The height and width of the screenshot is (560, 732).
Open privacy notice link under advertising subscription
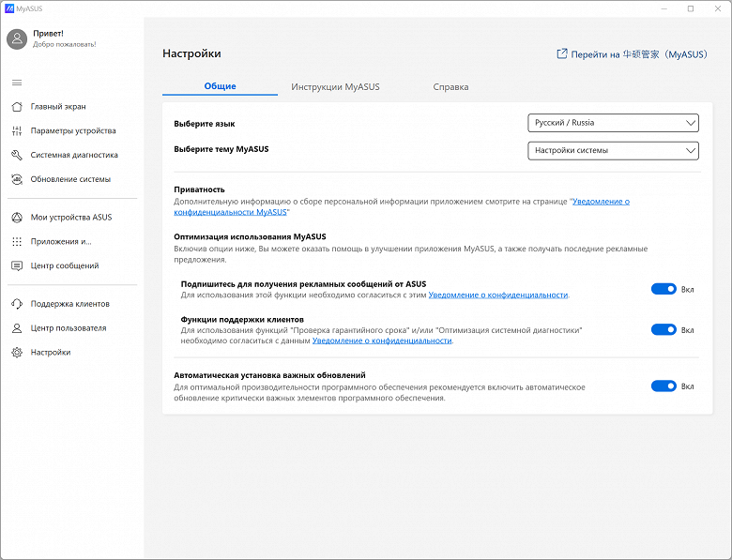coord(498,295)
